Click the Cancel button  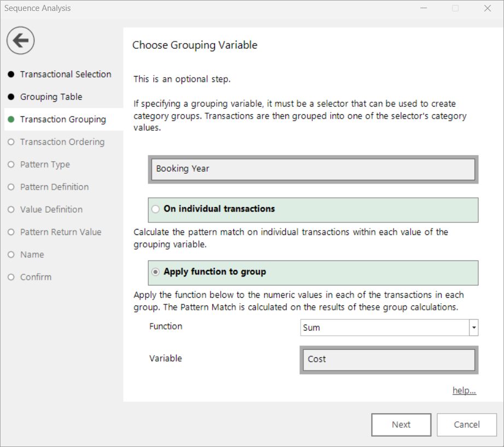[x=467, y=425]
